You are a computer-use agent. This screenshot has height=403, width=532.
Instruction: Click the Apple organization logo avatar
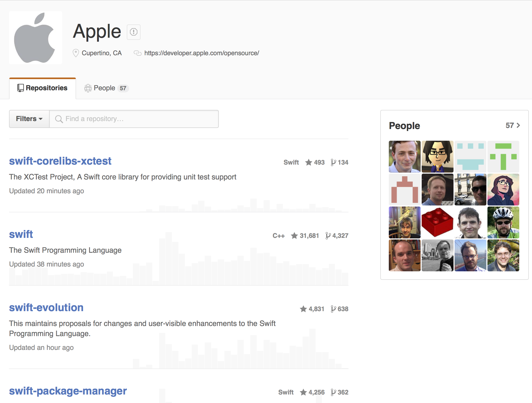36,38
